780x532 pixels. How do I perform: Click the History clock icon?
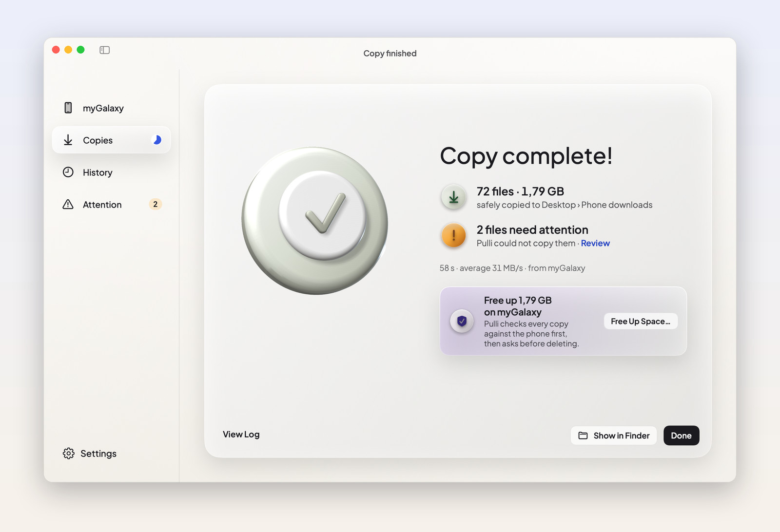pyautogui.click(x=68, y=172)
